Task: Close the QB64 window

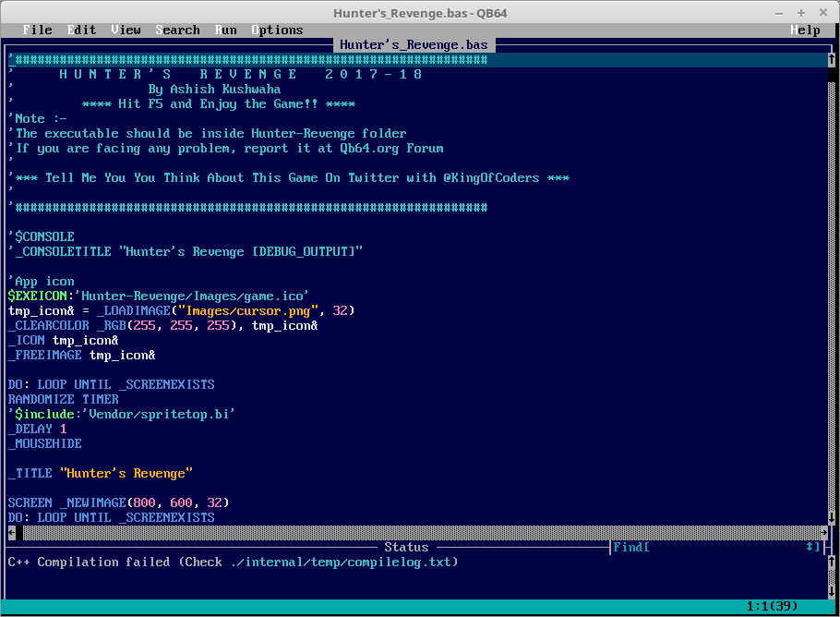Action: 821,13
